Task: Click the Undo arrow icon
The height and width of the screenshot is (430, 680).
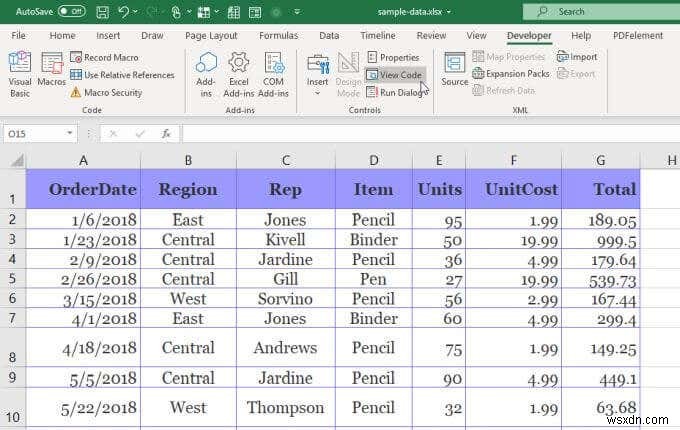Action: (x=124, y=12)
